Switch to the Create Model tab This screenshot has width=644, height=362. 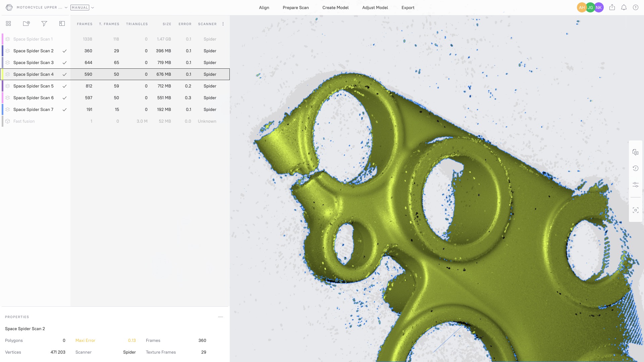[335, 7]
